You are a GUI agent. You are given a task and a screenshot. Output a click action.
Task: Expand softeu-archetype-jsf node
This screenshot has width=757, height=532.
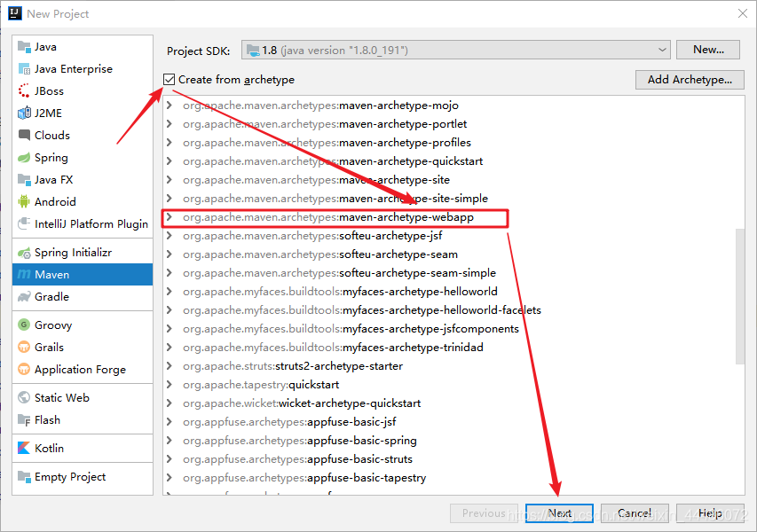click(x=169, y=236)
